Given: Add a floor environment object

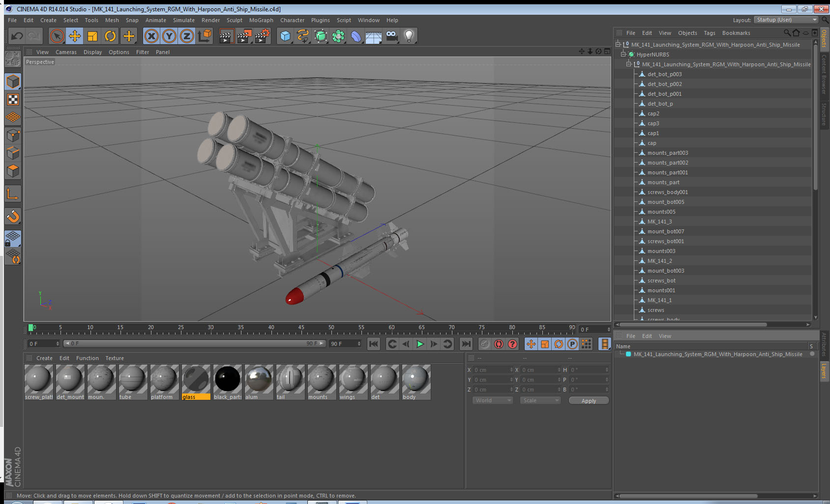Looking at the screenshot, I should [x=374, y=36].
